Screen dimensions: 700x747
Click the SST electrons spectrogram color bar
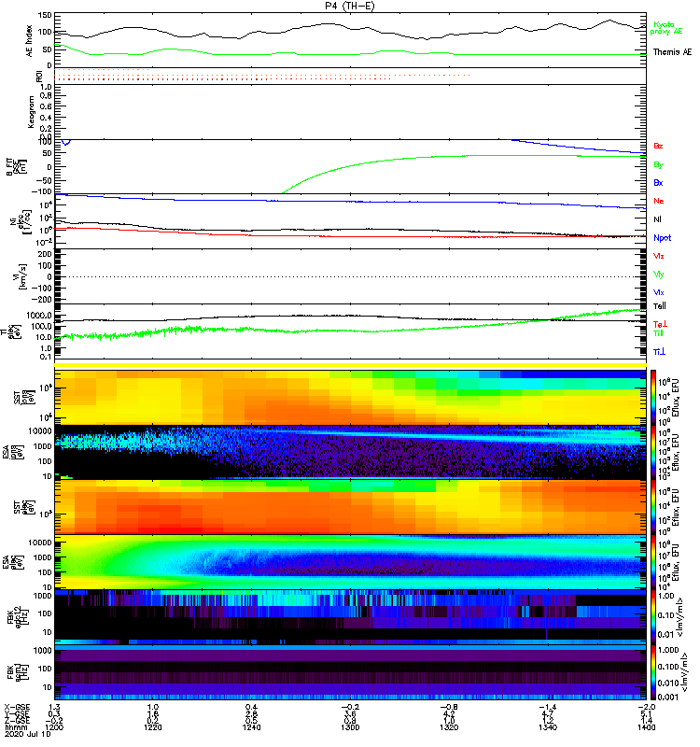[x=652, y=507]
